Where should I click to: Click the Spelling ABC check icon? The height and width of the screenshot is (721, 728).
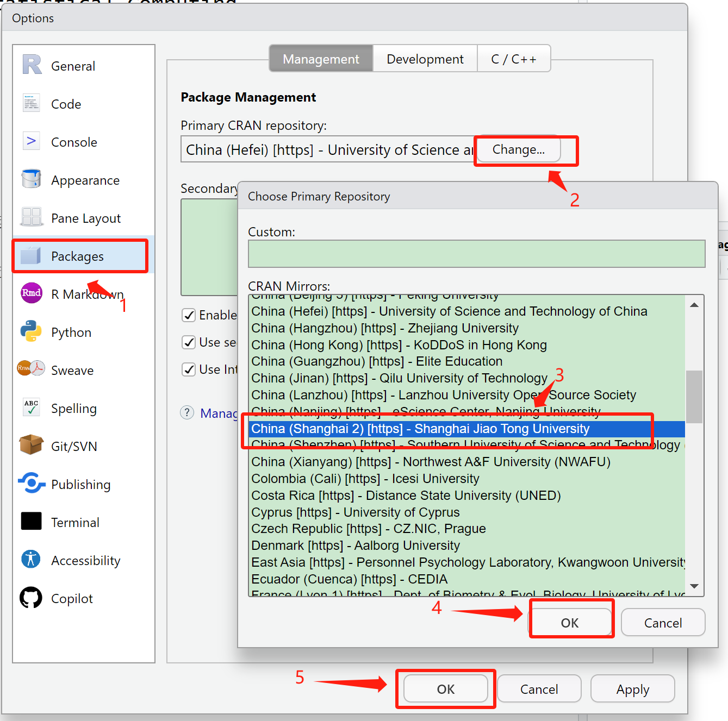[x=32, y=407]
